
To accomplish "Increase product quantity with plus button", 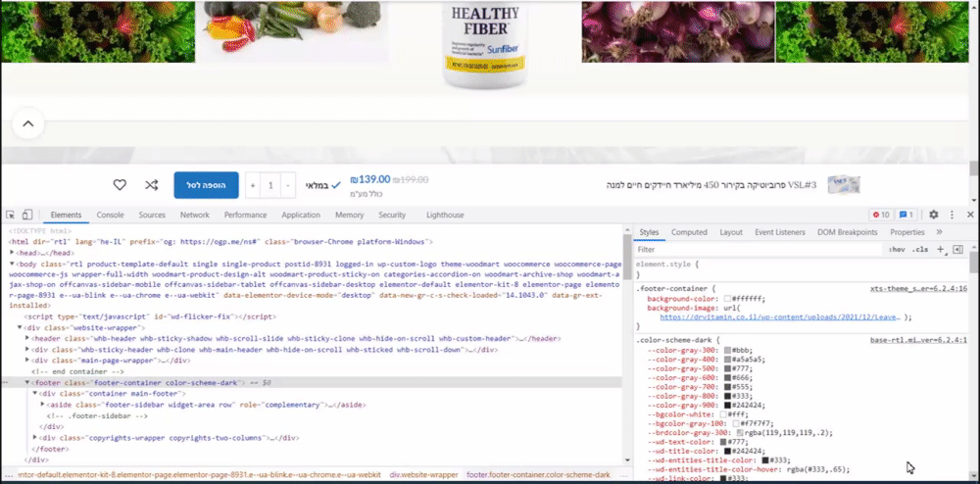I will [x=253, y=185].
